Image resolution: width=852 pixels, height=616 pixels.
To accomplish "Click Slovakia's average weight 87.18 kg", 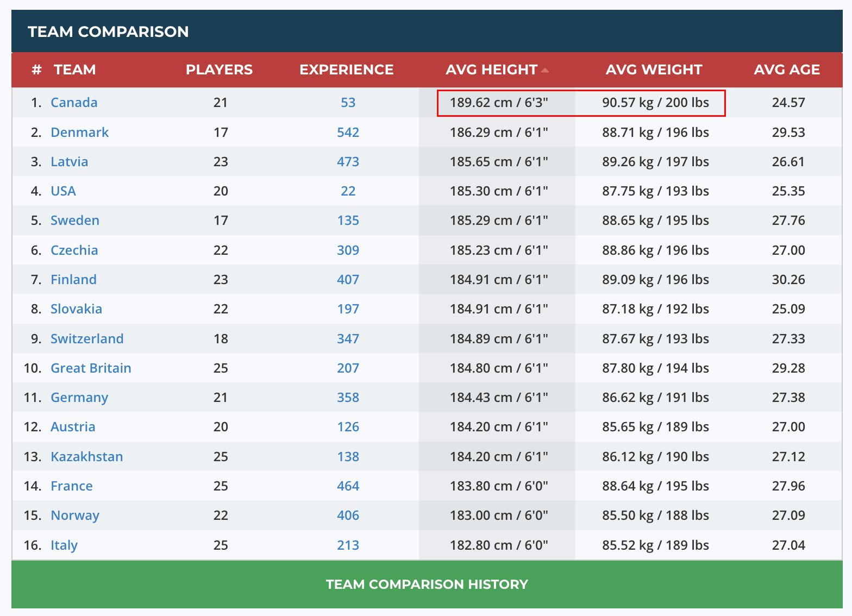I will tap(656, 309).
